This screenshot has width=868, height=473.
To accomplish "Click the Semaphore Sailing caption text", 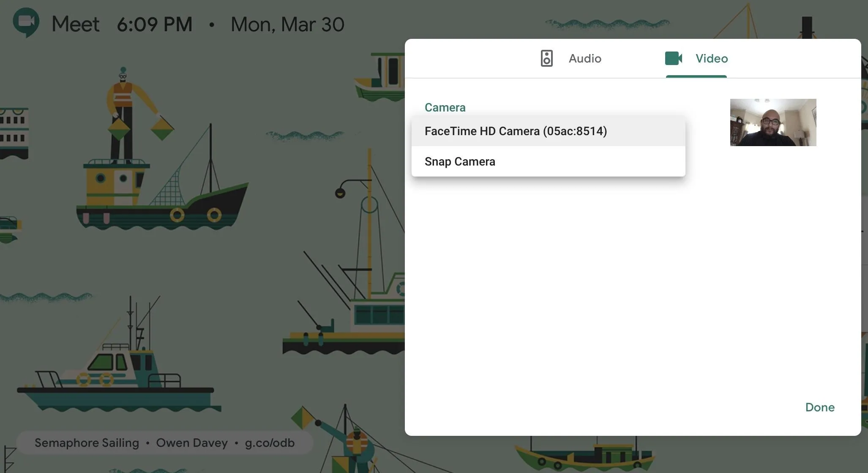I will click(x=87, y=443).
